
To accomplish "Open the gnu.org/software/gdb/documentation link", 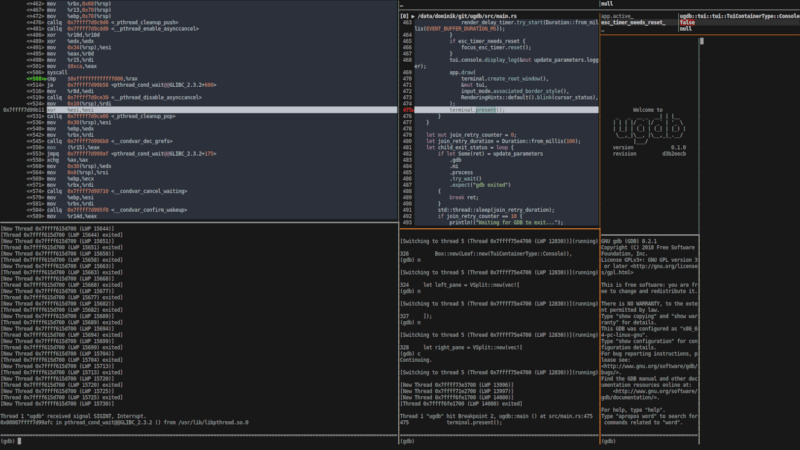I will [649, 394].
